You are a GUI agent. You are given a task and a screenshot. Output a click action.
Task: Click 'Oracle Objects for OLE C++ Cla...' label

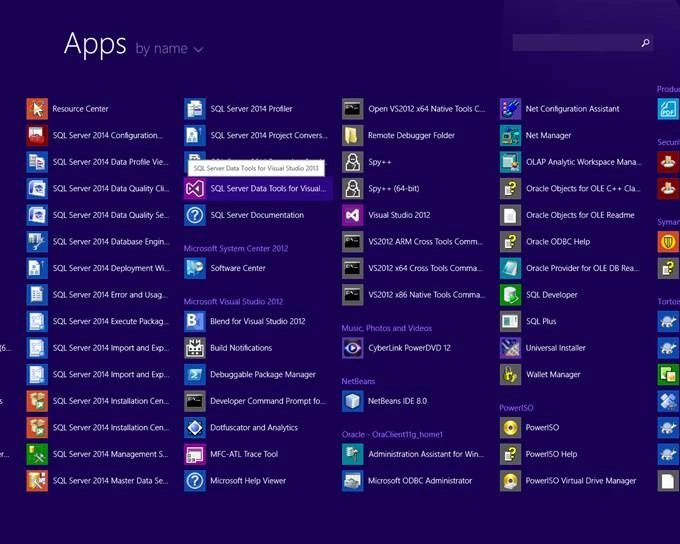[583, 188]
